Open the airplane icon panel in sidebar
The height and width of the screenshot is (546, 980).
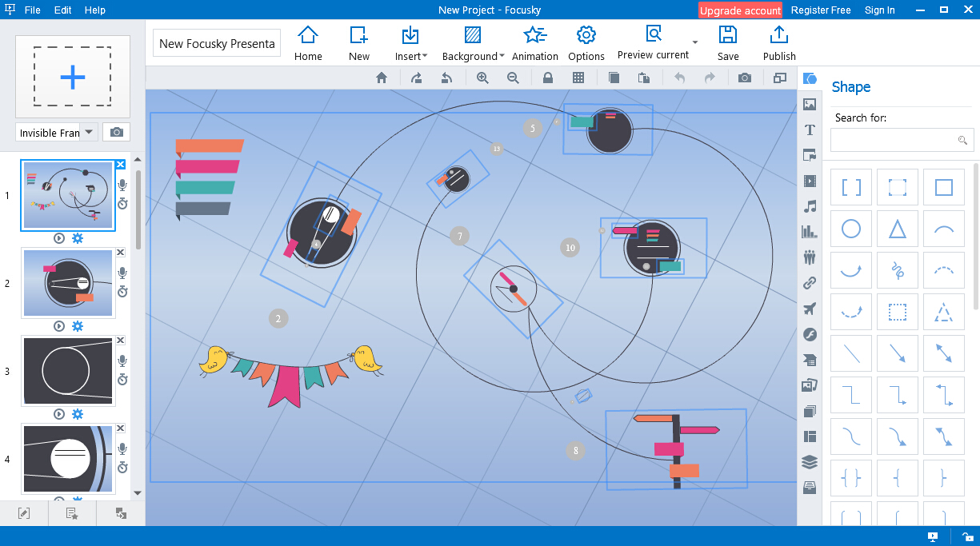pos(810,309)
